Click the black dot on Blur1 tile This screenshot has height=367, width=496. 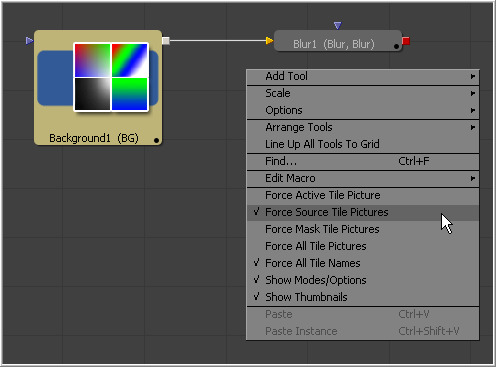[x=396, y=47]
